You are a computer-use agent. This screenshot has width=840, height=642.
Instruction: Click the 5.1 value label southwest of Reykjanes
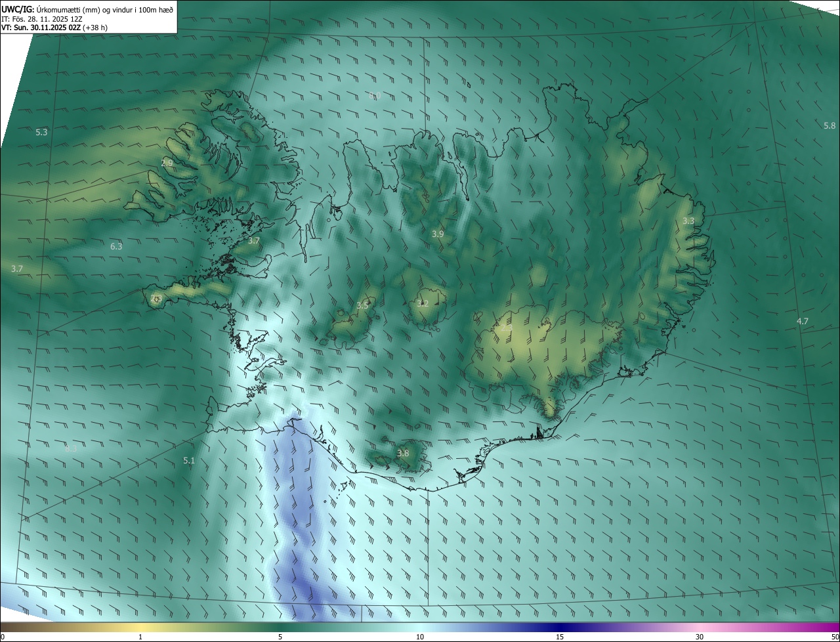(189, 460)
